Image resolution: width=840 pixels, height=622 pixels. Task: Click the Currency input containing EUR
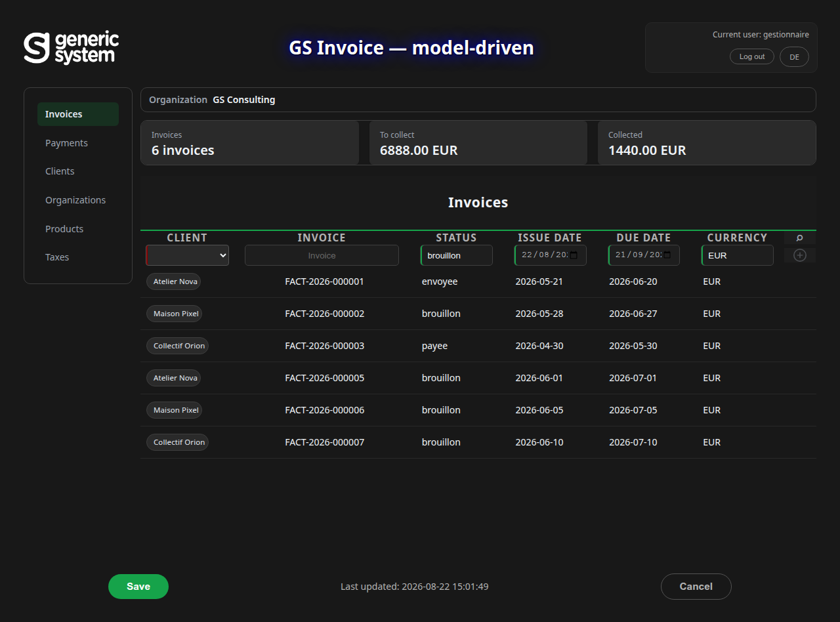(738, 255)
